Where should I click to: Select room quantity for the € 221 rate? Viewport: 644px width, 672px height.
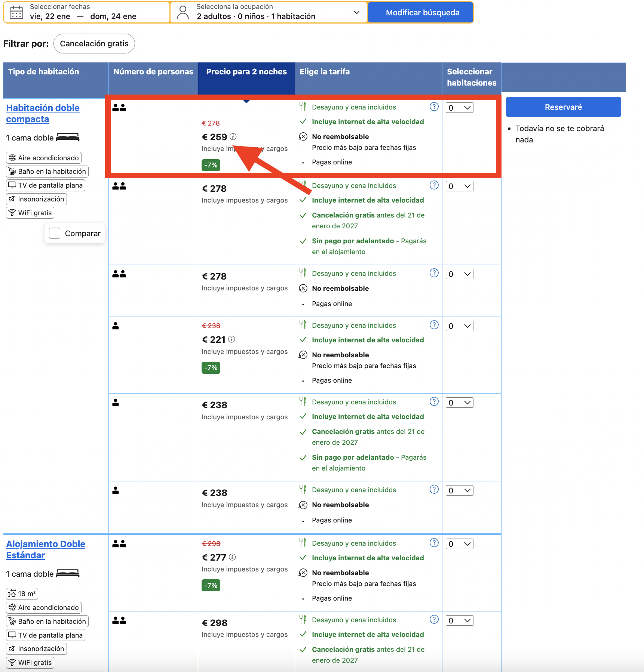(460, 326)
